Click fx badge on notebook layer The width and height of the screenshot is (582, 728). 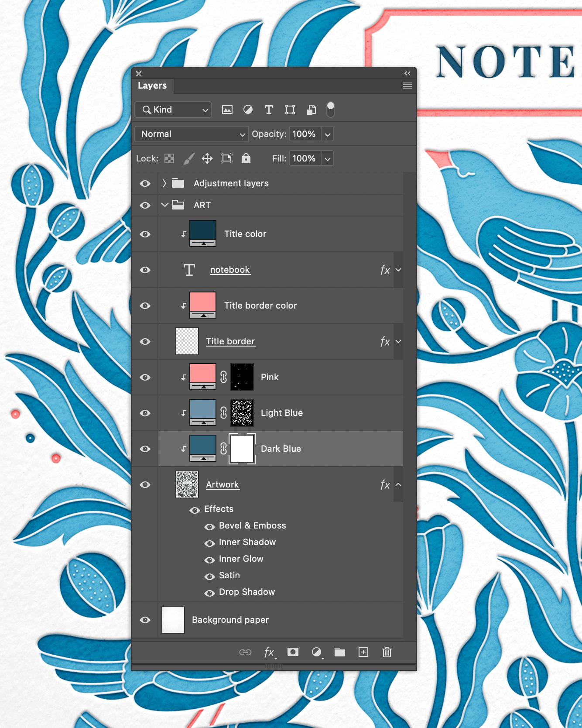385,270
